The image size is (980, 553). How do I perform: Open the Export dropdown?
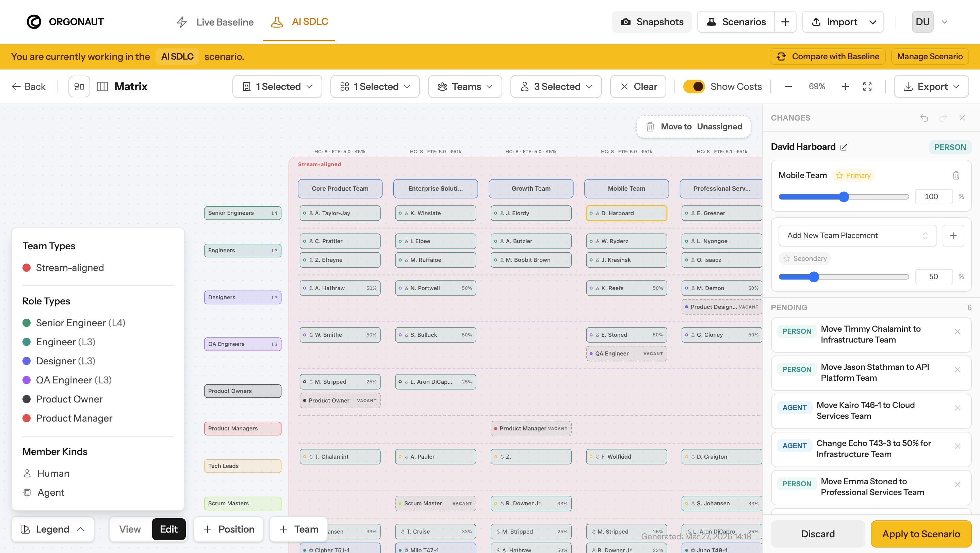931,87
